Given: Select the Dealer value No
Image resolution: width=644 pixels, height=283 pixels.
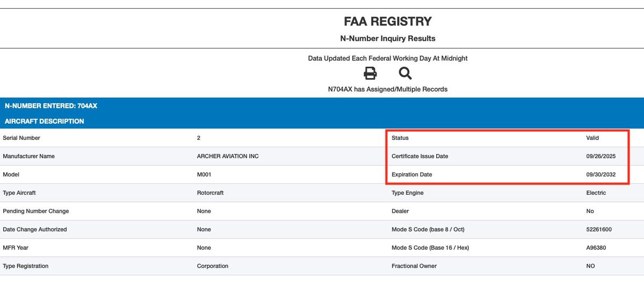Looking at the screenshot, I should pyautogui.click(x=590, y=211).
